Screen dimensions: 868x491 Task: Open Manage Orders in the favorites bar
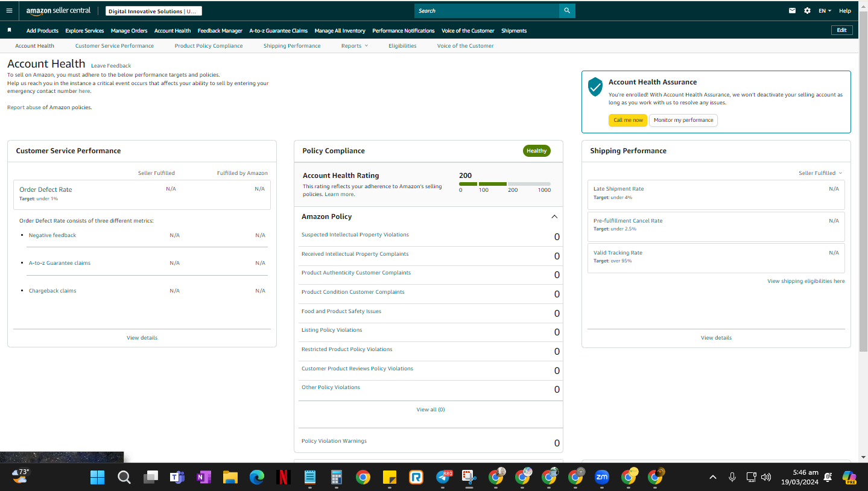129,31
